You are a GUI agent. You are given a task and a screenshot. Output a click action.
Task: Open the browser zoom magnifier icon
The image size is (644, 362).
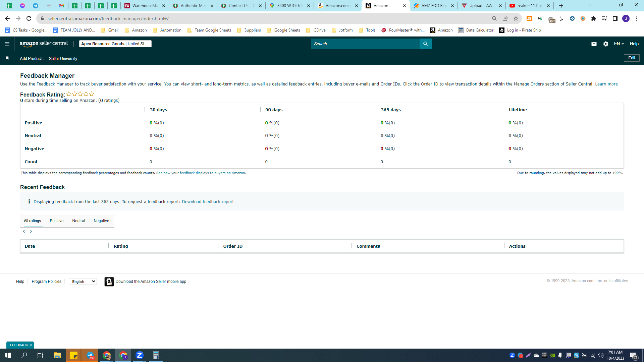pyautogui.click(x=494, y=18)
